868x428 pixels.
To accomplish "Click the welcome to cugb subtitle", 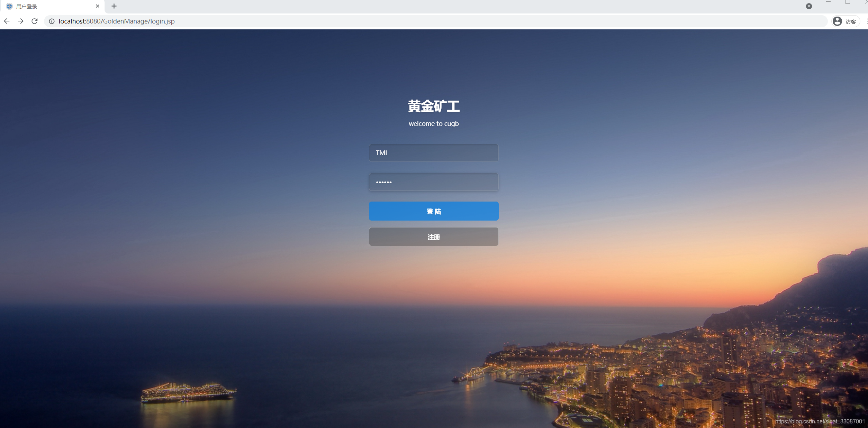I will (x=434, y=123).
